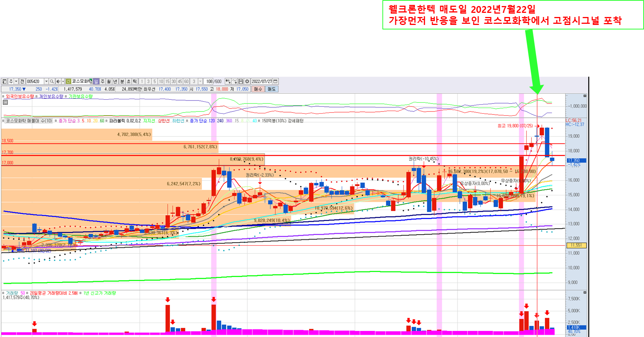Image resolution: width=644 pixels, height=337 pixels.
Task: Select the 60 interval button
Action: point(186,81)
